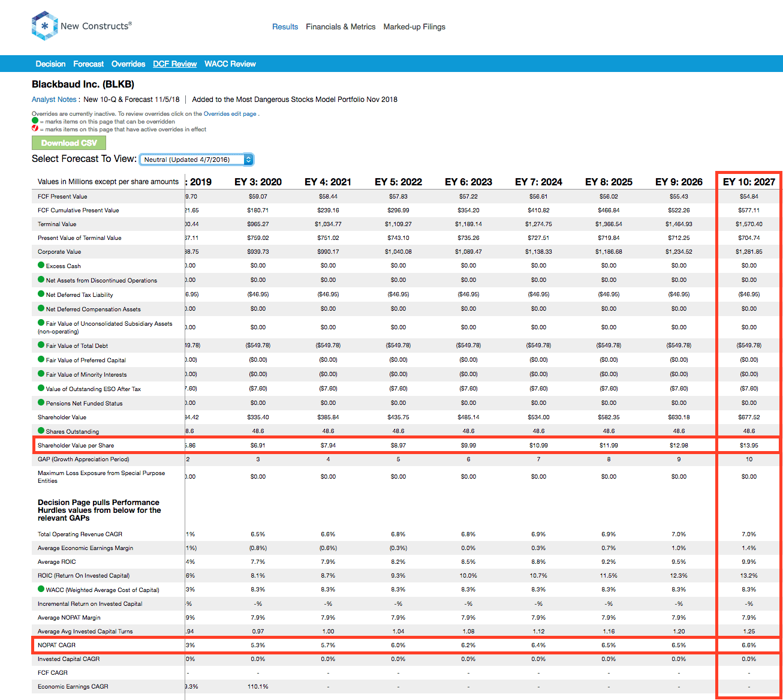
Task: Click the $1,281.85 Corporate Value cell
Action: tap(749, 252)
